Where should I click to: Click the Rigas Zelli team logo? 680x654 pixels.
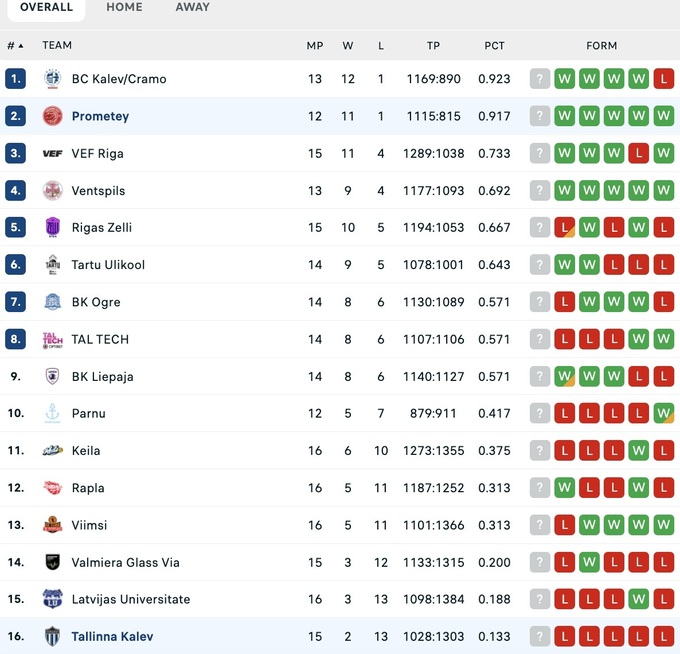click(x=53, y=228)
